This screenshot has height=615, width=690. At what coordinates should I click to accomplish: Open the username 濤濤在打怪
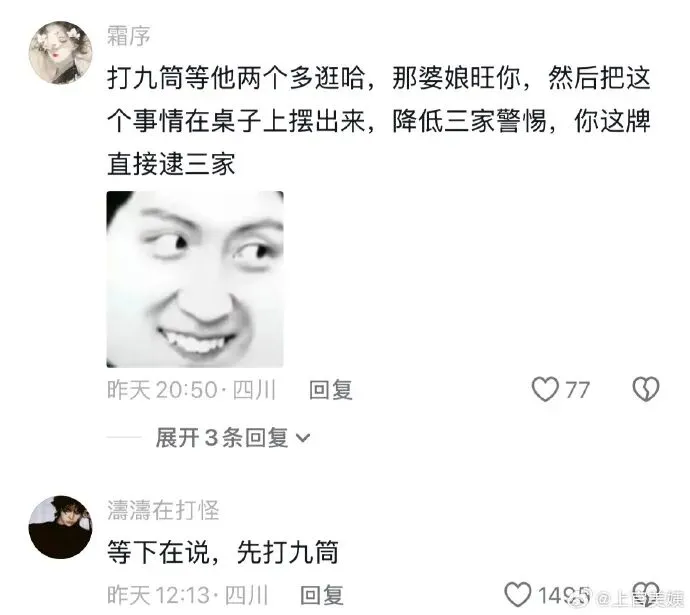163,510
